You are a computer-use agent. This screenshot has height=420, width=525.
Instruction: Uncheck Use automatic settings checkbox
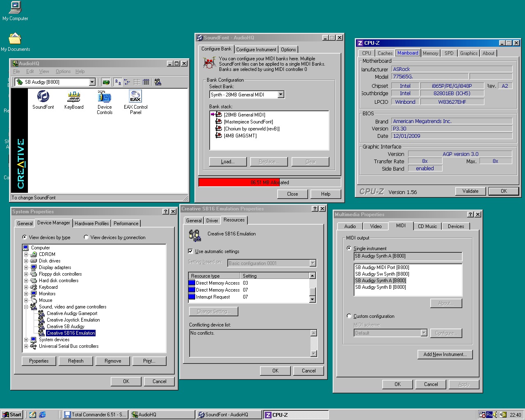(x=190, y=251)
